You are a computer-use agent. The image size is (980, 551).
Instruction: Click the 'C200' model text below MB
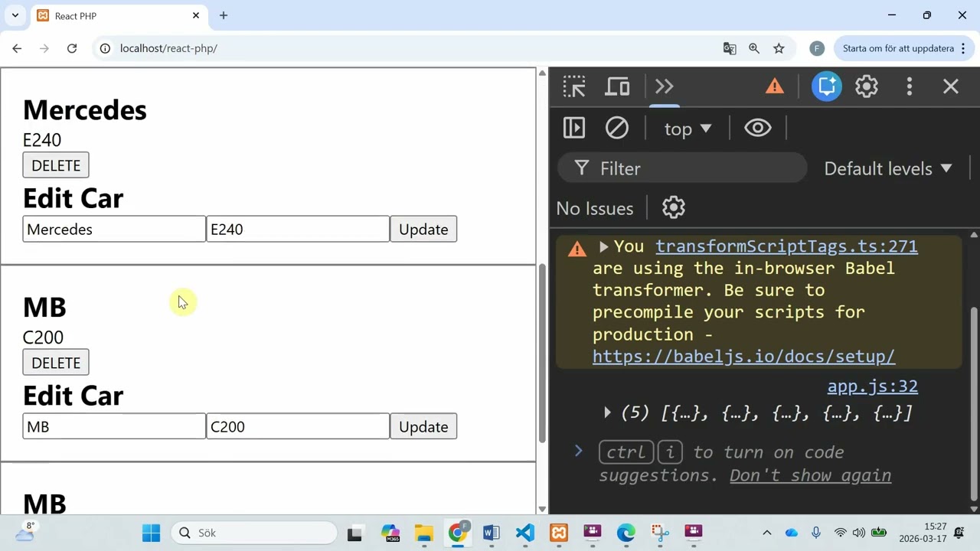click(x=43, y=337)
